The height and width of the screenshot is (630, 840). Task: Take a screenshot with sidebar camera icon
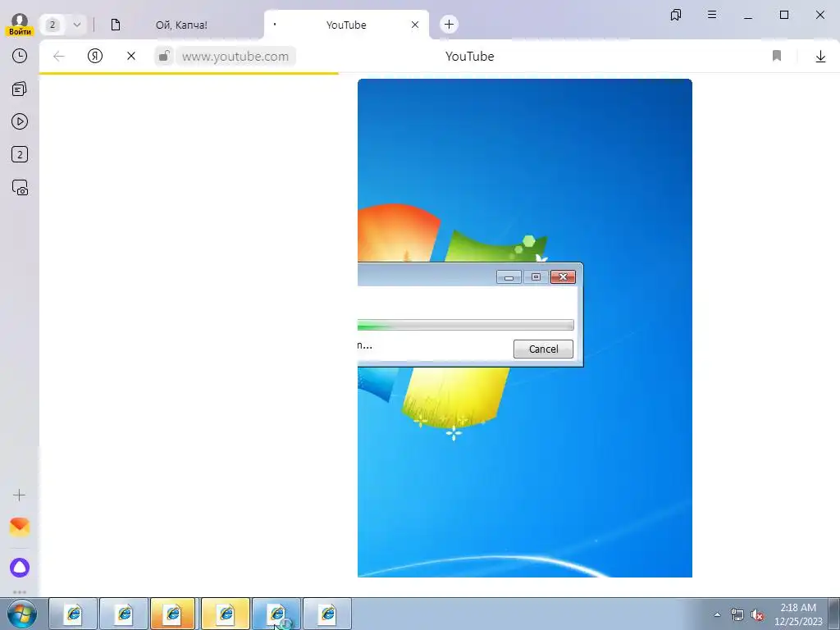20,188
